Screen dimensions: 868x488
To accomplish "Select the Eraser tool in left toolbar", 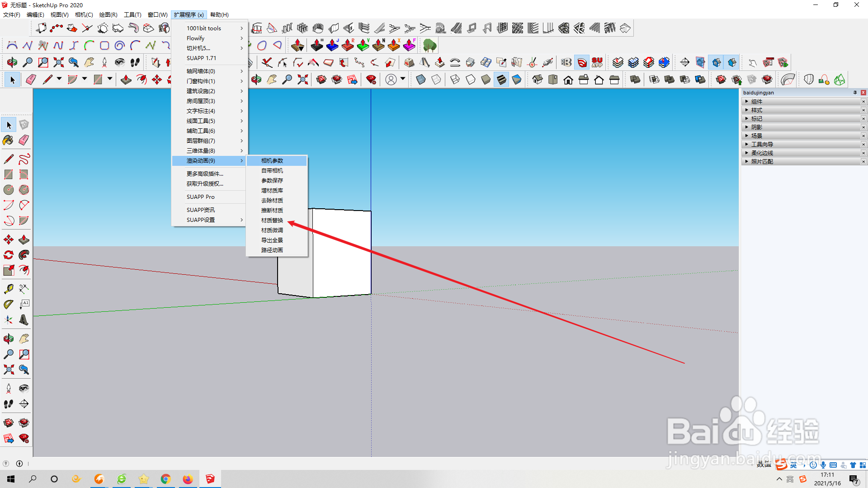I will (24, 141).
